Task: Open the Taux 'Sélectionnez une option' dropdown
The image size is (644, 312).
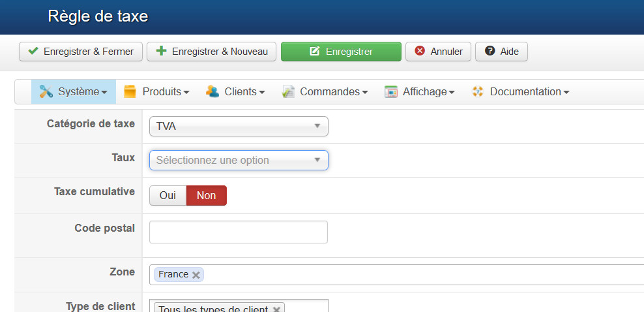Action: pyautogui.click(x=239, y=161)
